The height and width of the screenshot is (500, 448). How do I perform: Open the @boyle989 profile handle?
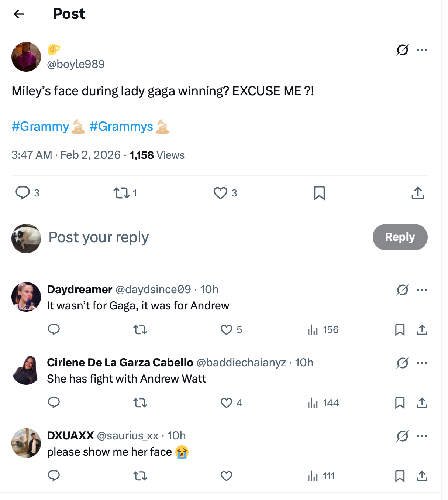pyautogui.click(x=76, y=64)
